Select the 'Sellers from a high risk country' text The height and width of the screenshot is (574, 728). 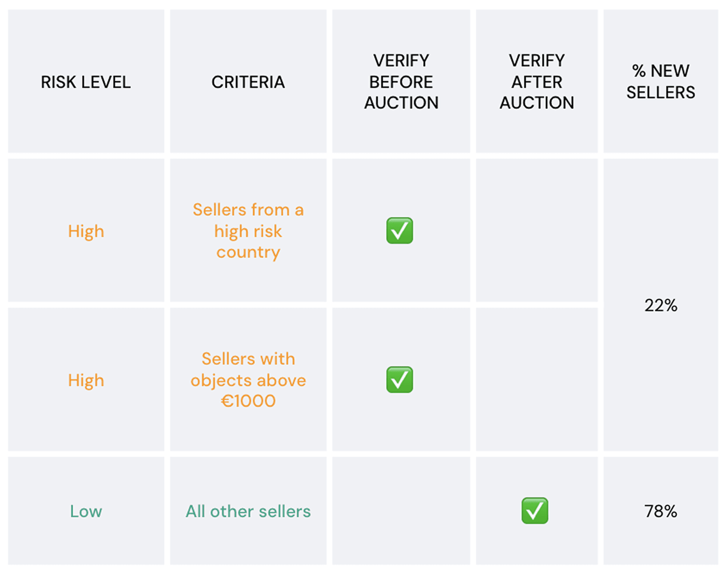click(248, 231)
